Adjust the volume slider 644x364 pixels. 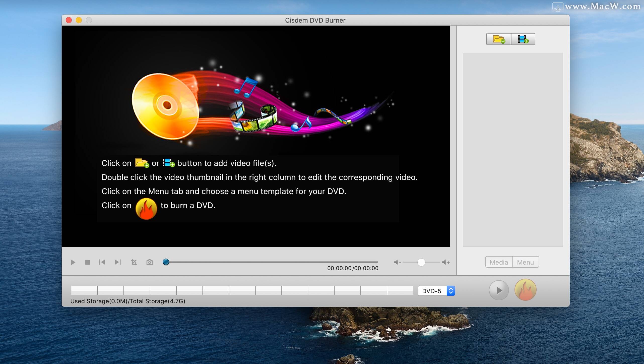(x=421, y=262)
